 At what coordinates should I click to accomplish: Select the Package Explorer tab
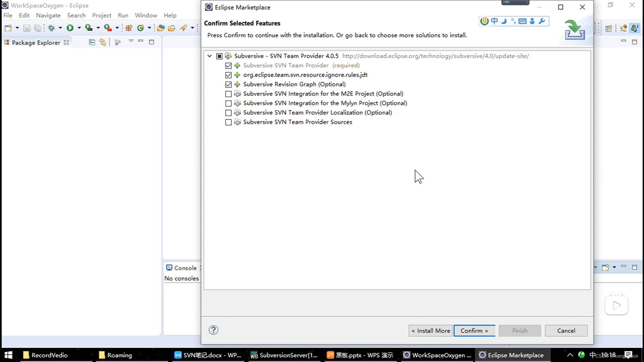click(36, 43)
